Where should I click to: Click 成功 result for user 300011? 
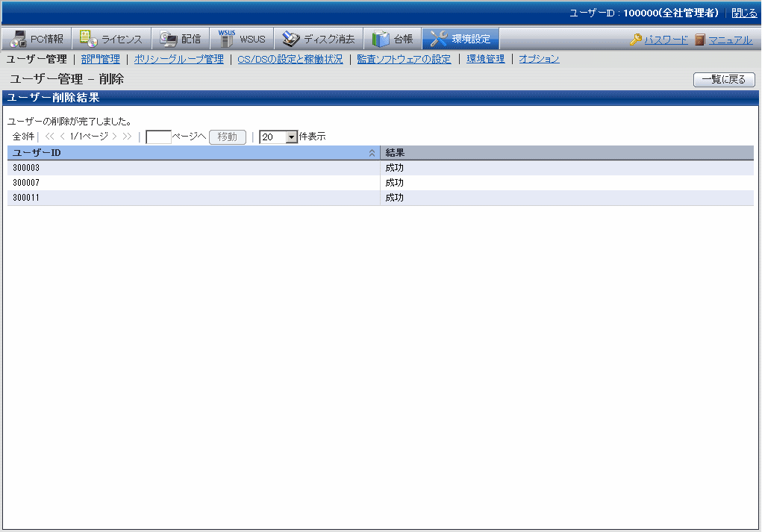(395, 198)
